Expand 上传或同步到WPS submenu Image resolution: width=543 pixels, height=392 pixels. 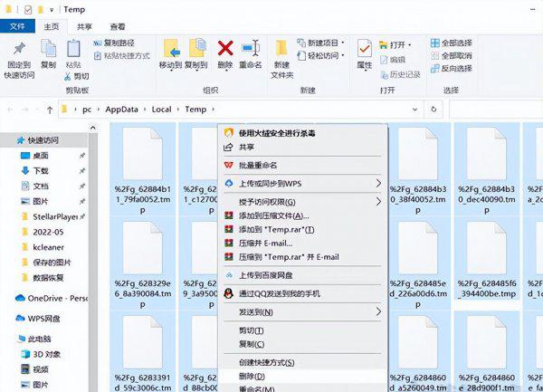click(x=302, y=184)
